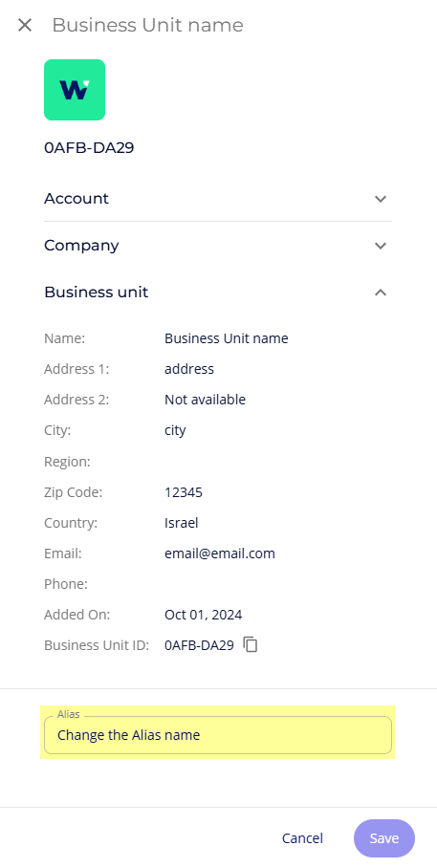Expand the Account section chevron
Screen dimensions: 437x868
click(x=380, y=199)
